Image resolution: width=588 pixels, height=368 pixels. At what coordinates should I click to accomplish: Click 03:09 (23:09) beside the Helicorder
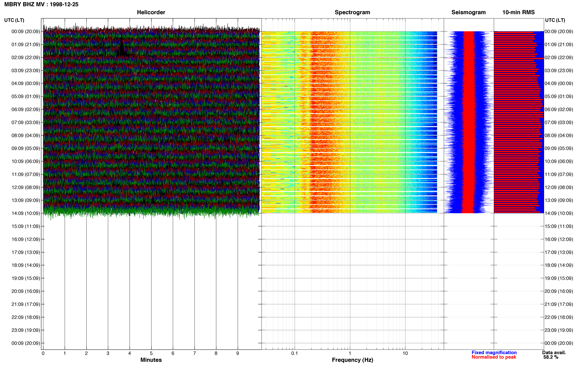(26, 71)
